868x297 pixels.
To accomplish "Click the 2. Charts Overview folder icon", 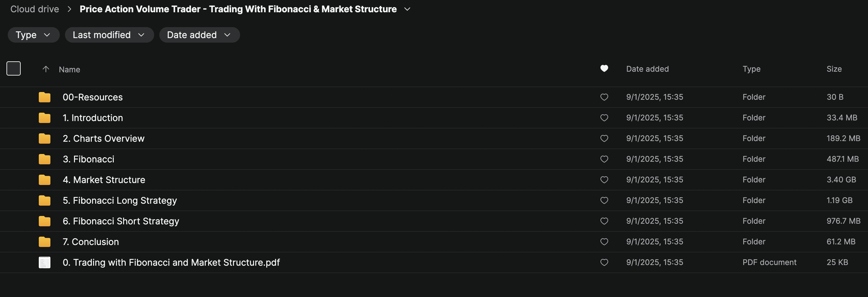I will (x=44, y=138).
